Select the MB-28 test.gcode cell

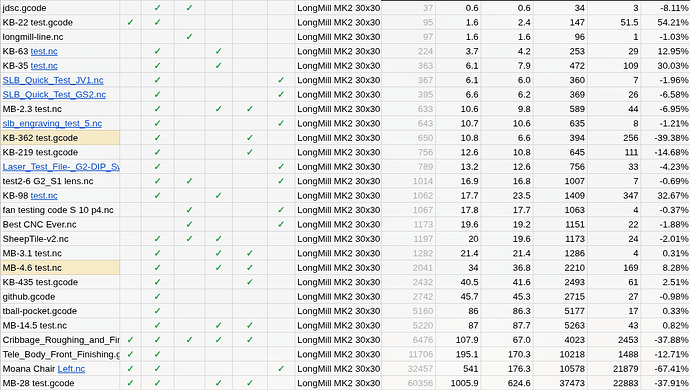60,383
